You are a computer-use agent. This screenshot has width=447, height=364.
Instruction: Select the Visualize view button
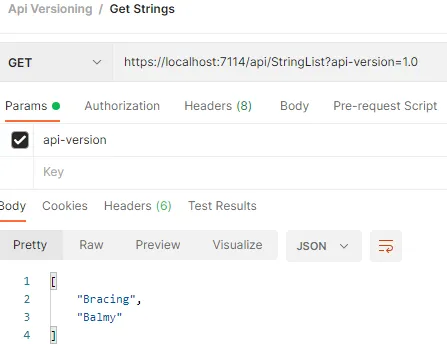pos(237,245)
